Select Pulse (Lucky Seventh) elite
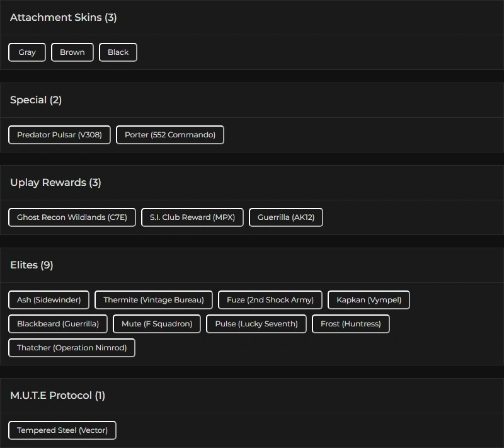 pyautogui.click(x=256, y=324)
